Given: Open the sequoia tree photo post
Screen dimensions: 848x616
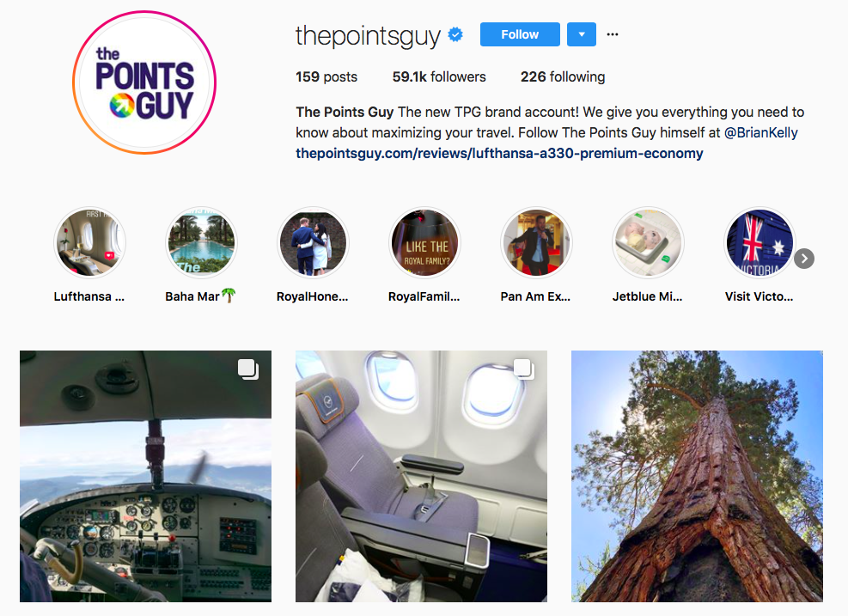Looking at the screenshot, I should pyautogui.click(x=697, y=476).
